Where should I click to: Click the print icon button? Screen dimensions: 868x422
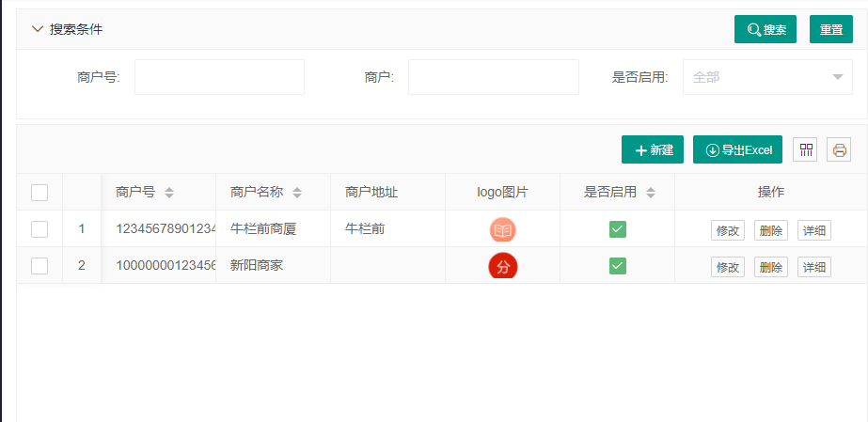click(x=839, y=149)
